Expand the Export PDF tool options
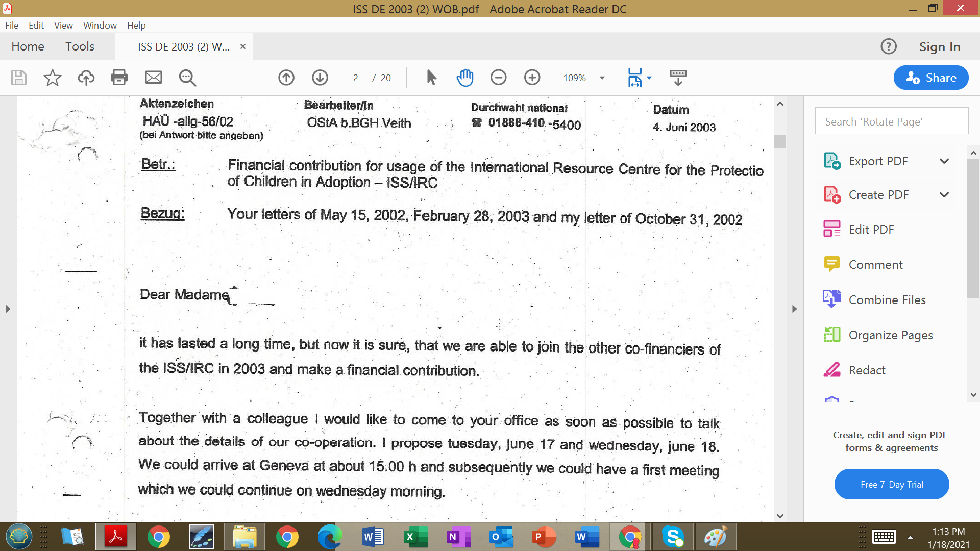This screenshot has width=980, height=551. pyautogui.click(x=944, y=161)
